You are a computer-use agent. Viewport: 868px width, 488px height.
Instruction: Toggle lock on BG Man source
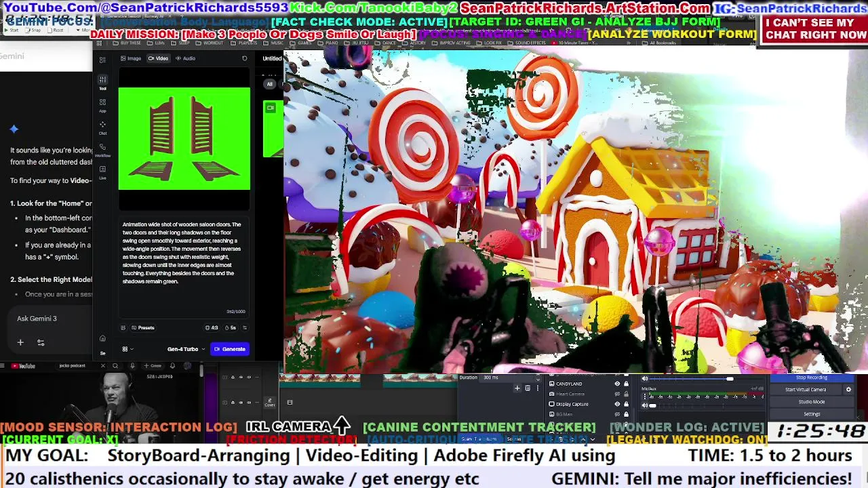point(626,414)
